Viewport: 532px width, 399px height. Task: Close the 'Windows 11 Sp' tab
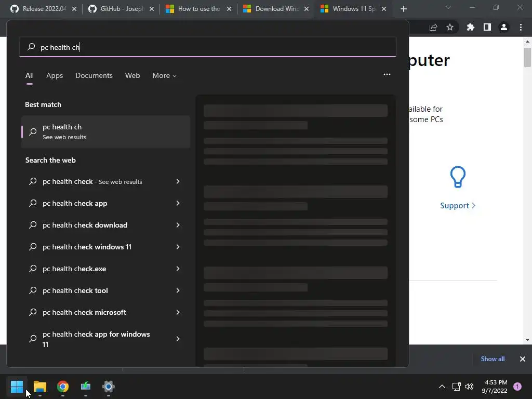pos(384,9)
